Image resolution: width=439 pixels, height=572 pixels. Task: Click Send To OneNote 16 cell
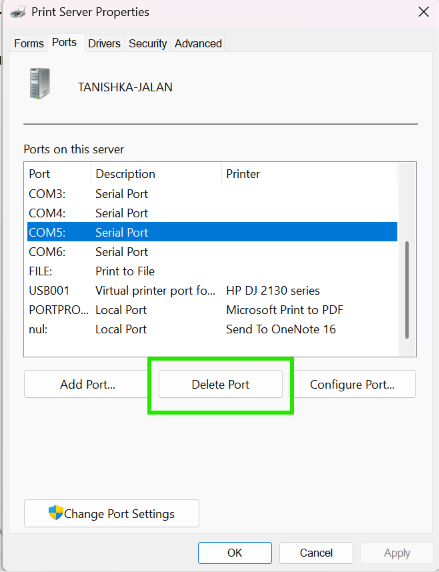pyautogui.click(x=281, y=329)
